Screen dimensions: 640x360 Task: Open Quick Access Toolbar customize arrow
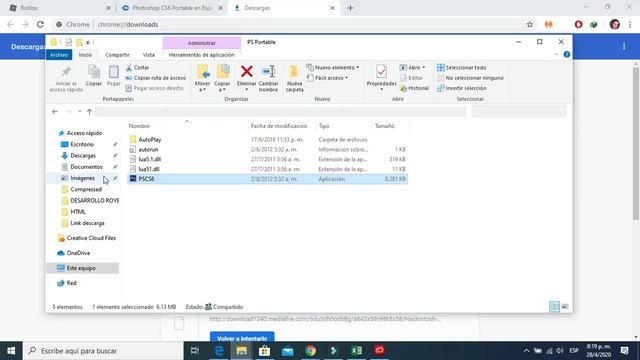click(88, 42)
